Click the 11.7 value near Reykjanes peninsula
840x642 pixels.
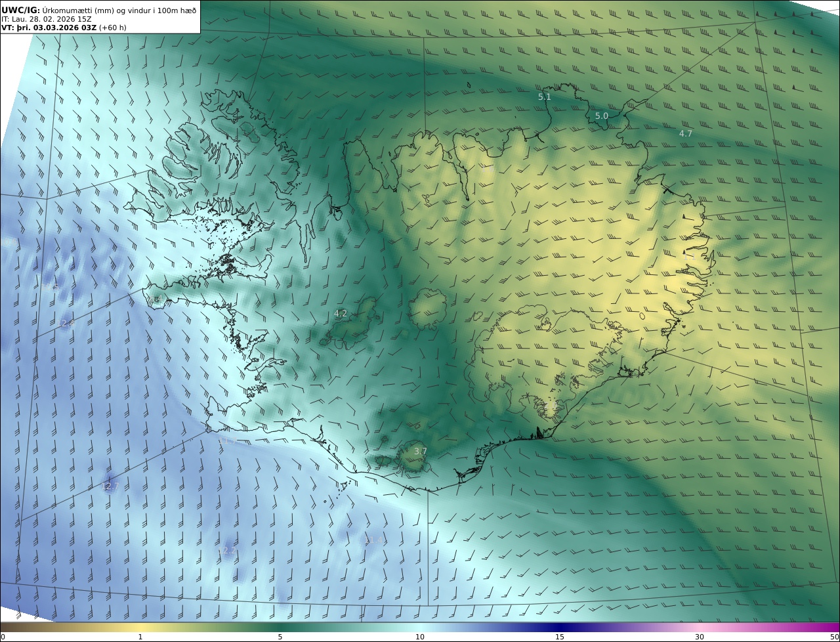[226, 440]
